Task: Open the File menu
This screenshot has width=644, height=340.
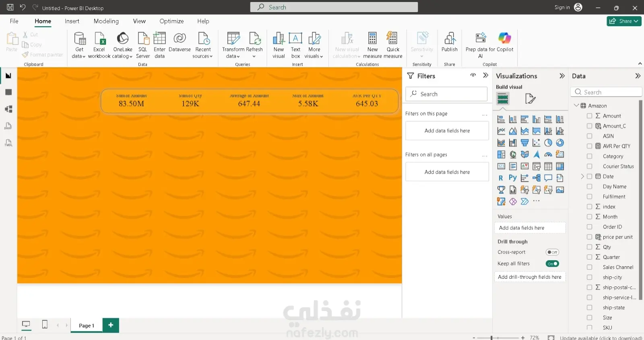Action: click(14, 21)
